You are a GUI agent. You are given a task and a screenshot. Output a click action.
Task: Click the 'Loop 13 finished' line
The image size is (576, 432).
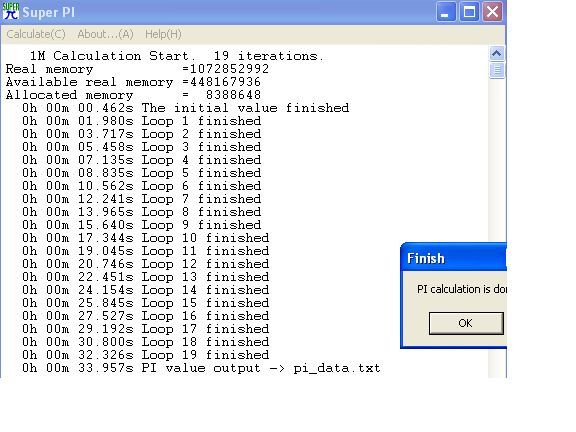pyautogui.click(x=145, y=277)
